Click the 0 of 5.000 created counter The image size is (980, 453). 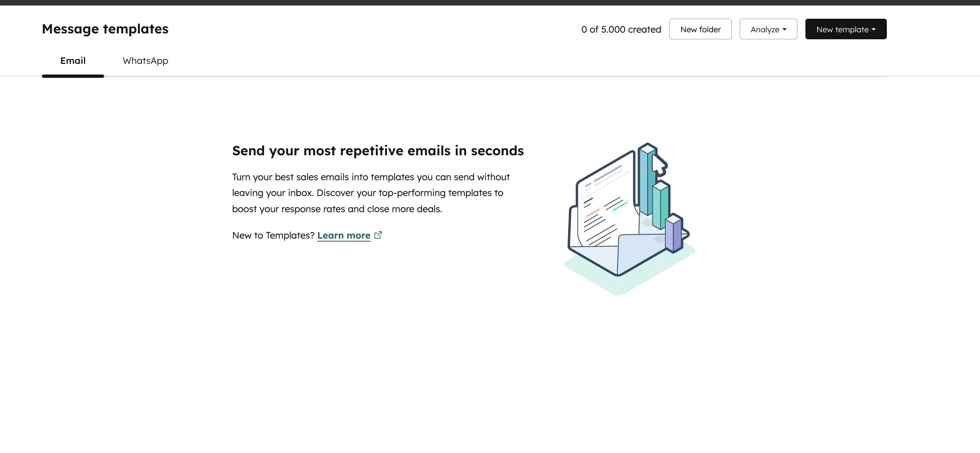pyautogui.click(x=621, y=29)
